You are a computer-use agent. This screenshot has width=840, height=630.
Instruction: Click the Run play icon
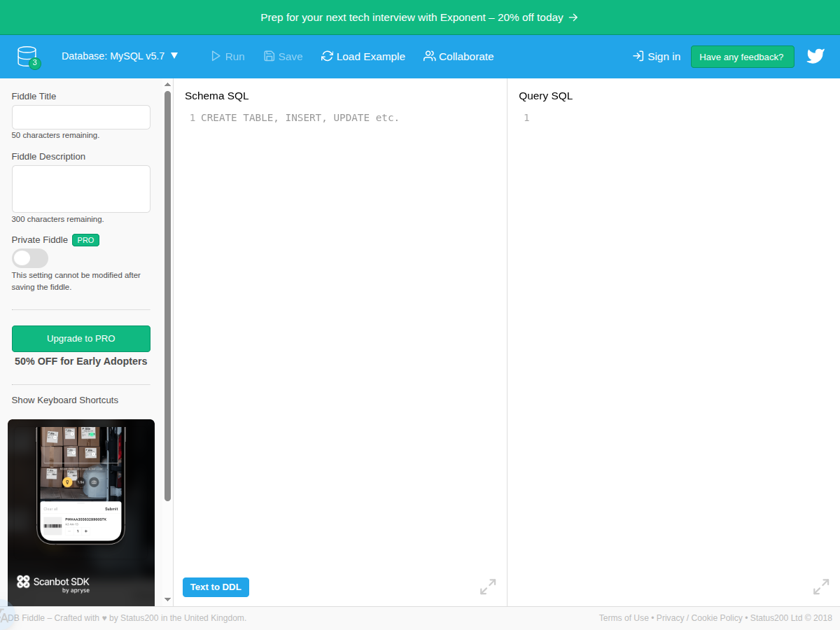pos(216,56)
